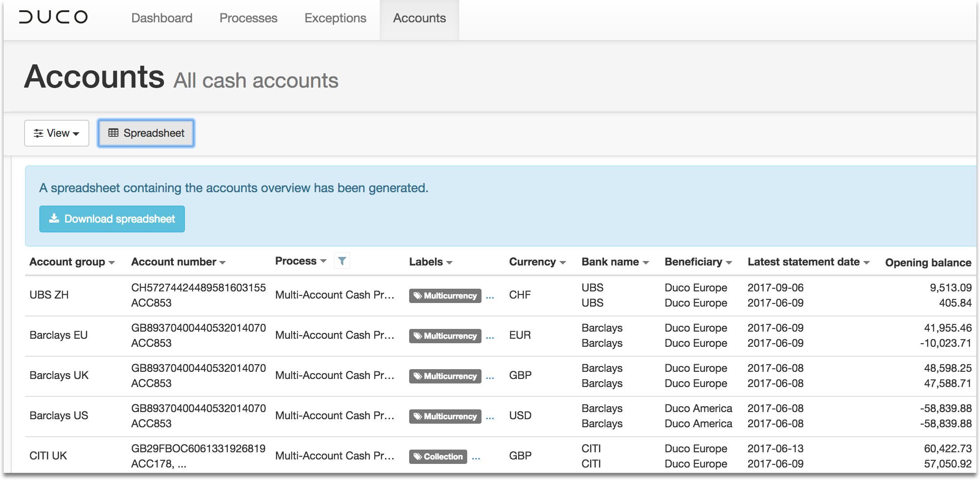Click the All cash accounts subtitle

[256, 81]
